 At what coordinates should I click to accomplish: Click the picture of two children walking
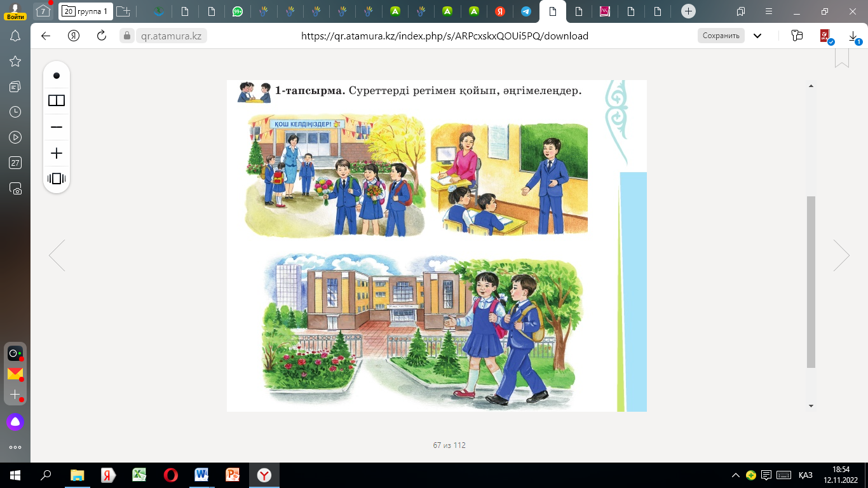(x=422, y=330)
